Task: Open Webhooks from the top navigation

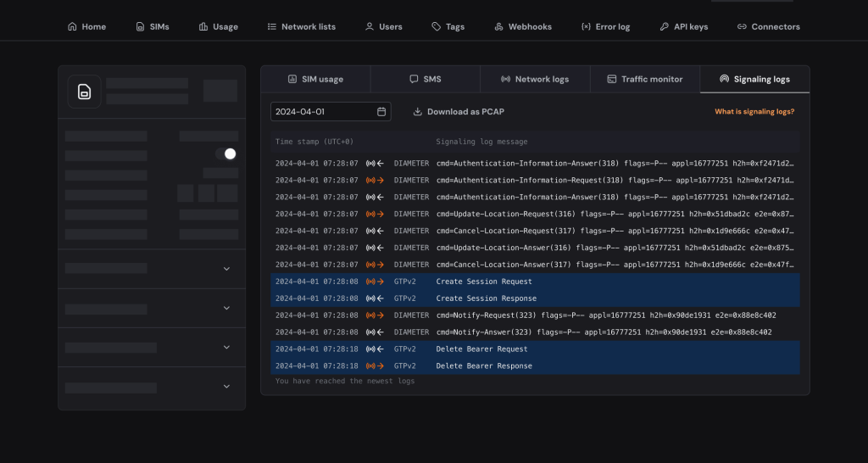Action: tap(522, 27)
